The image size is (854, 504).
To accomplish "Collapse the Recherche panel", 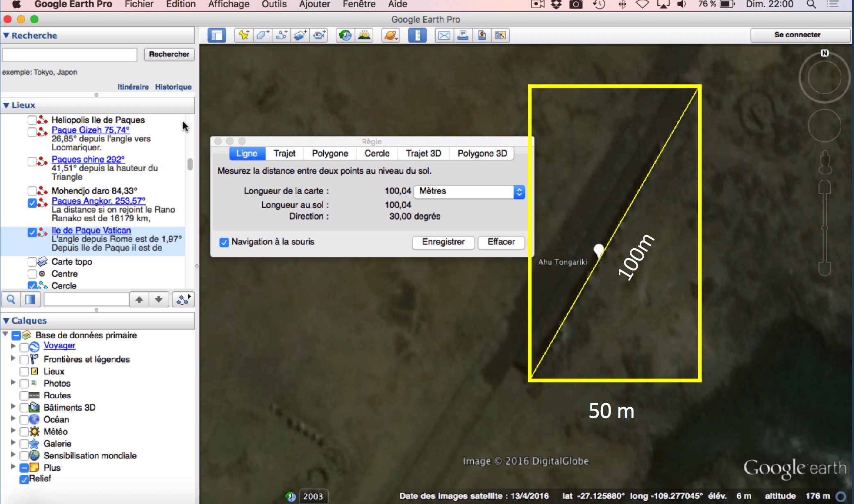I will tap(6, 35).
